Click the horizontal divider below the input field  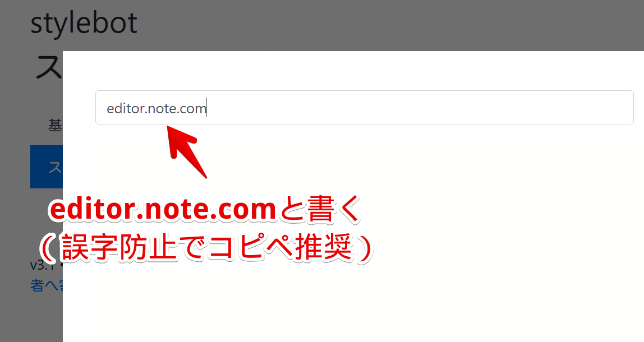[370, 146]
